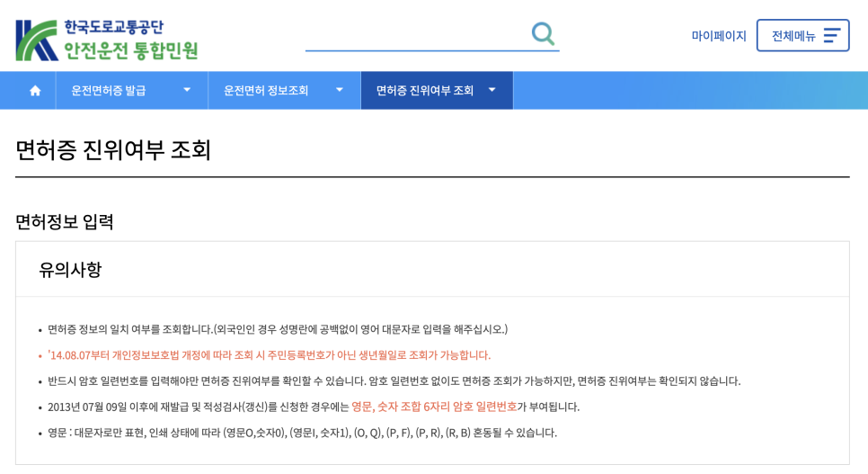Expand the 운전면허증 발급 dropdown arrow
The width and height of the screenshot is (868, 474).
(x=187, y=90)
